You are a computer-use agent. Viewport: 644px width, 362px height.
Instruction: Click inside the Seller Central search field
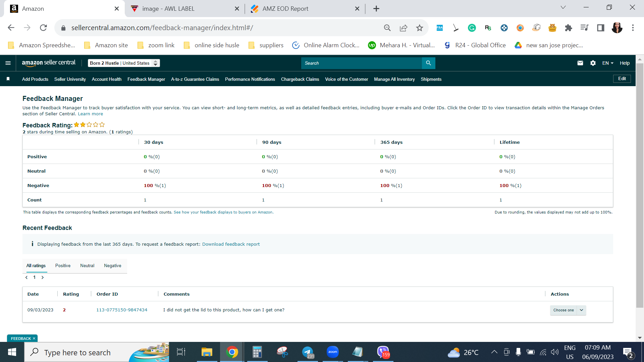tap(361, 63)
